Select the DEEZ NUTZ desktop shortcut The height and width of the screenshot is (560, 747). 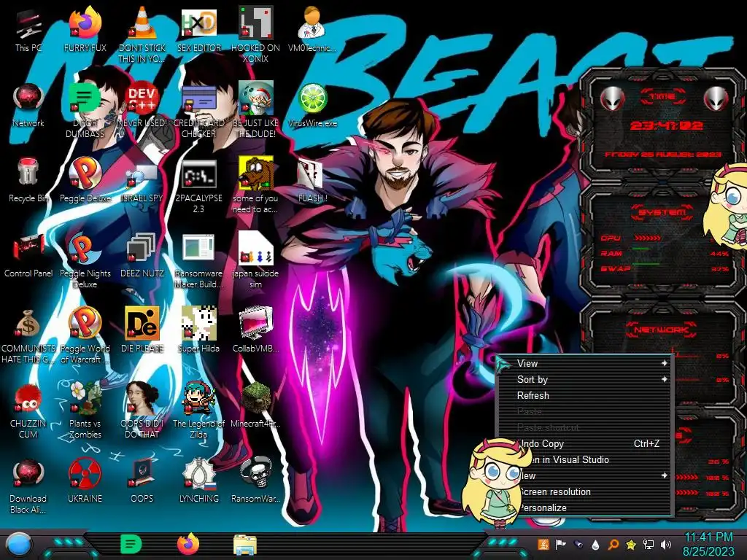click(x=142, y=255)
